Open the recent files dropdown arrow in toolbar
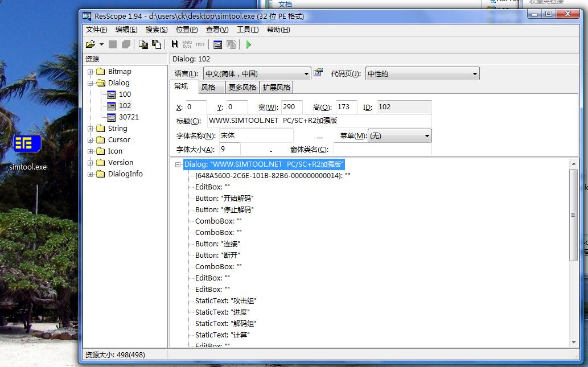Viewport: 588px width, 367px height. (x=101, y=44)
